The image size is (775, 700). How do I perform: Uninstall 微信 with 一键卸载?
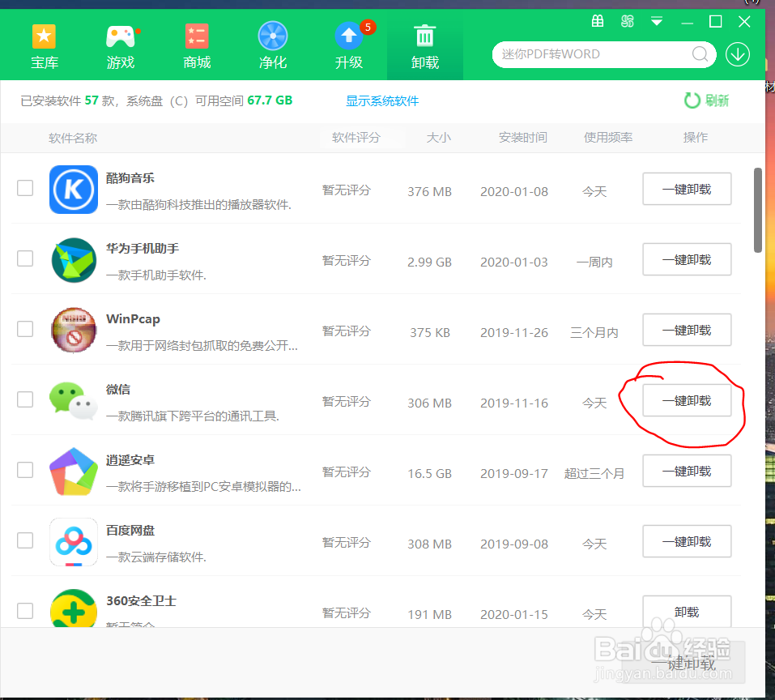click(687, 400)
